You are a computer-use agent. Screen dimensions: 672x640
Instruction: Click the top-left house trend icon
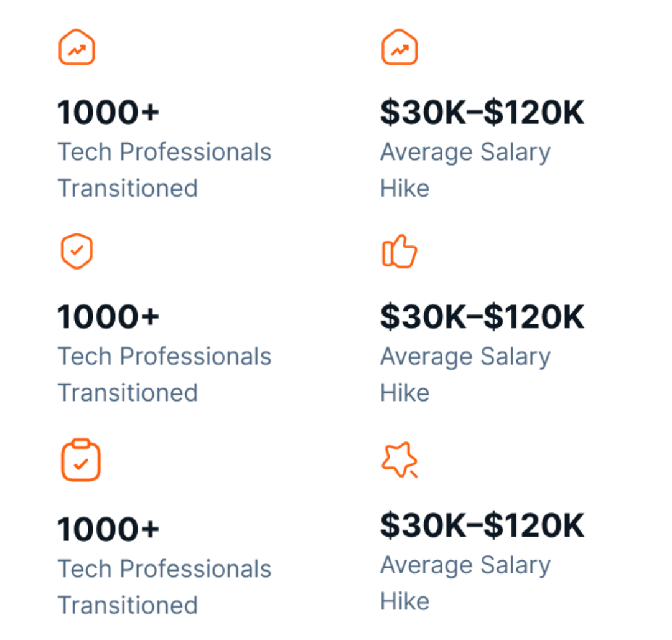tap(77, 47)
